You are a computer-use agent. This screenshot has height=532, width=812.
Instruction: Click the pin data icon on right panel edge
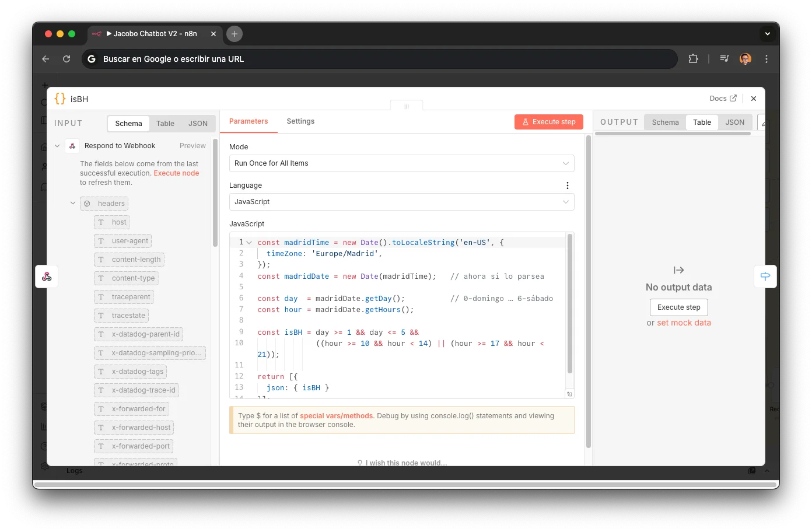[x=765, y=276]
